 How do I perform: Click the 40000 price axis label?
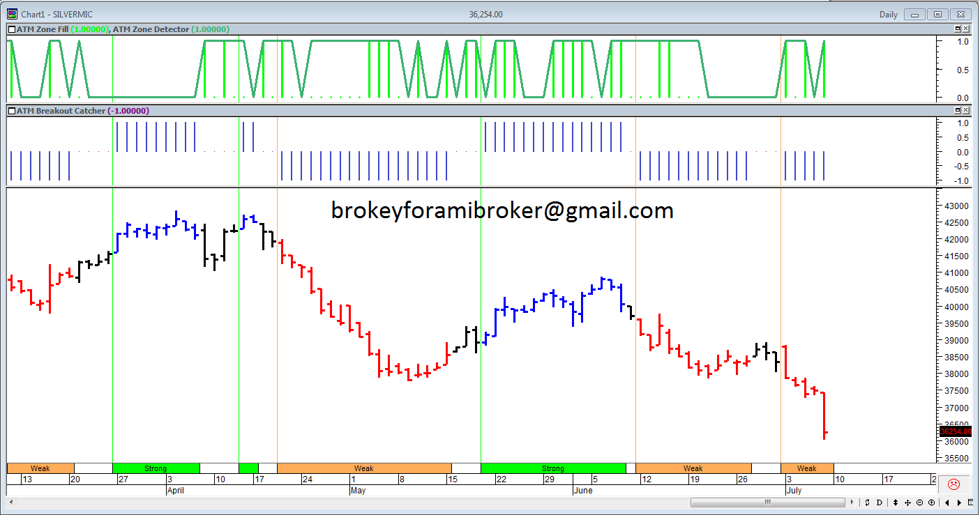[x=956, y=307]
